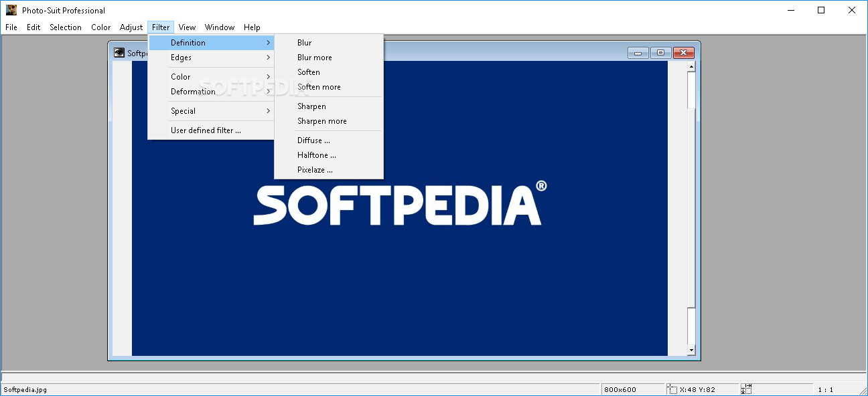868x396 pixels.
Task: Open the Pixelaze filter dialog
Action: pos(329,170)
